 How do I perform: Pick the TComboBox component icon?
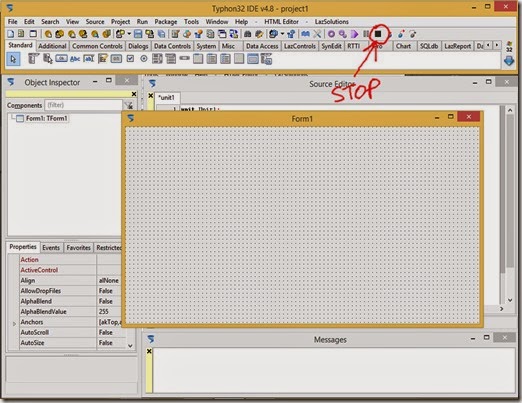tap(171, 59)
